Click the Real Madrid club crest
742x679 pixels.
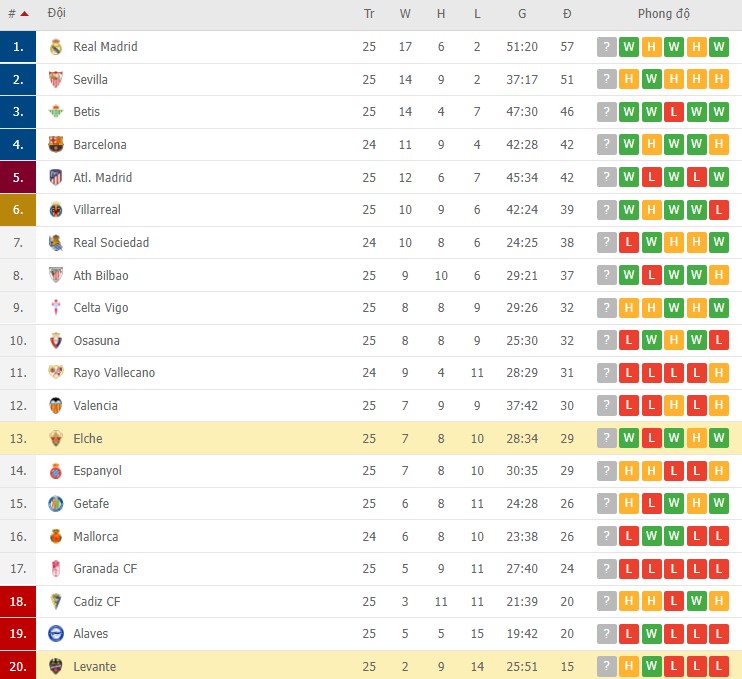[x=56, y=47]
